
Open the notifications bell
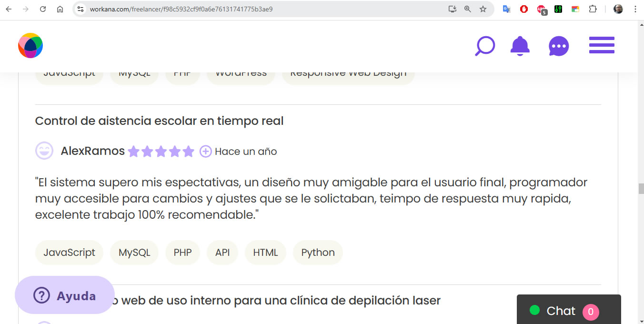pyautogui.click(x=520, y=46)
